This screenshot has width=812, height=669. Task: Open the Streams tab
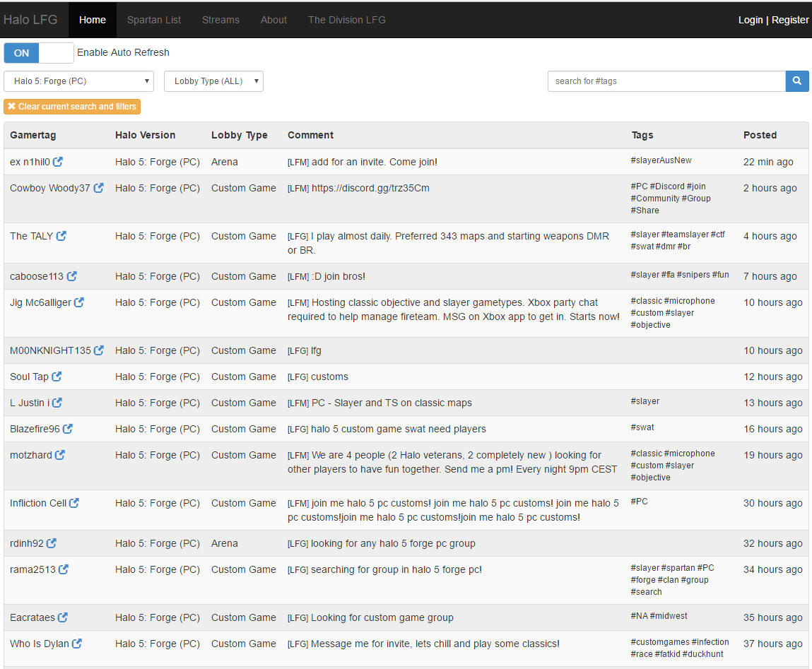point(220,20)
